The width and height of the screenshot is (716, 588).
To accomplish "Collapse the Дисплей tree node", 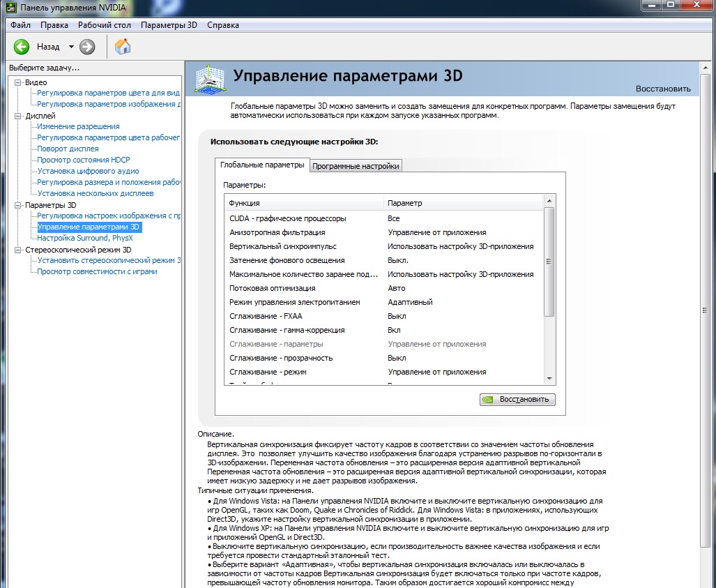I will click(18, 116).
